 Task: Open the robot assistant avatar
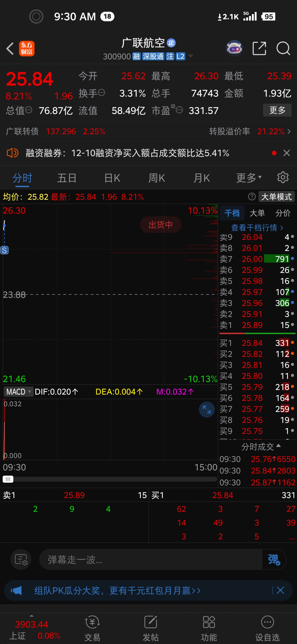pyautogui.click(x=234, y=48)
